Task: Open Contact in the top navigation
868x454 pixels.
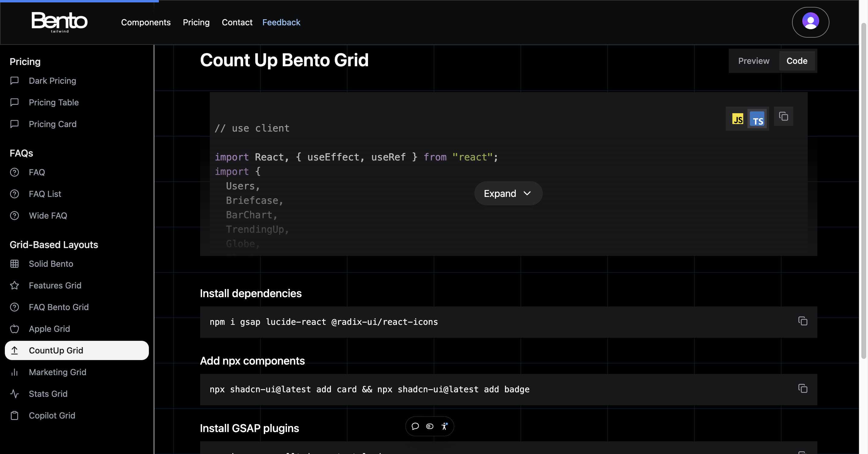Action: click(237, 22)
